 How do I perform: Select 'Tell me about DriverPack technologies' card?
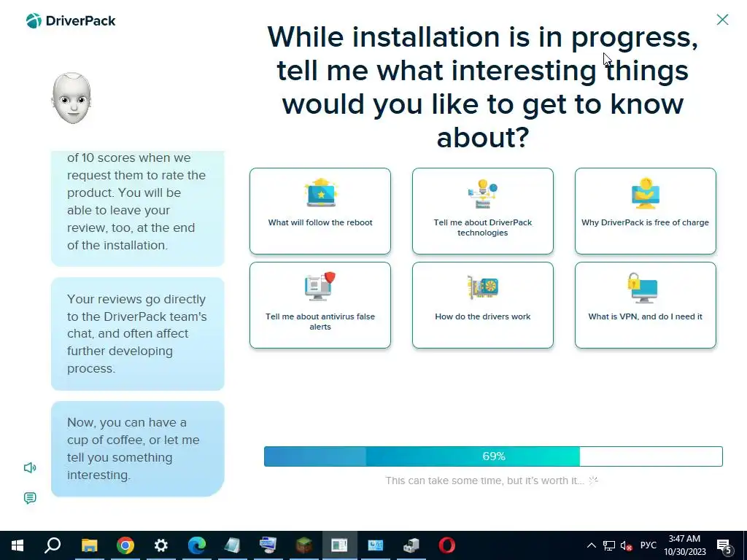coord(483,211)
